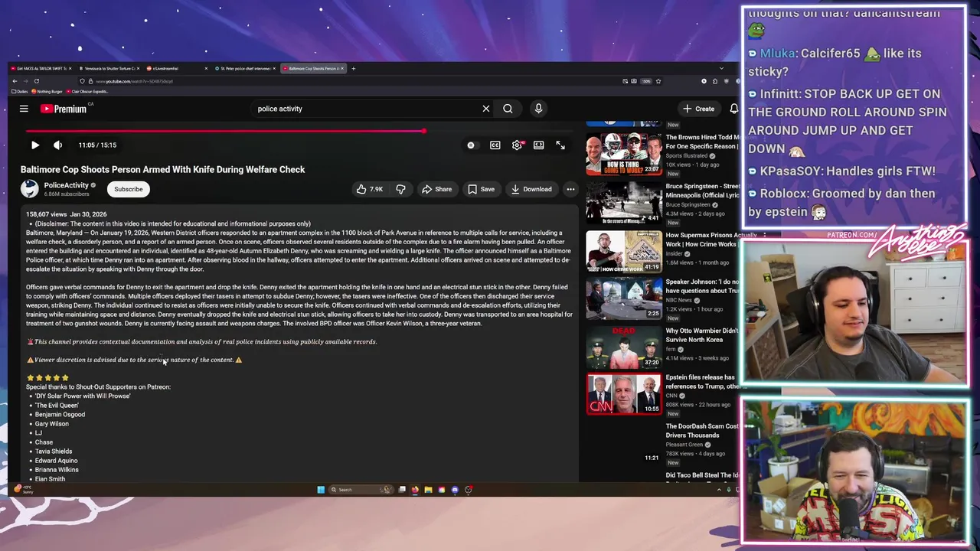
Task: Switch to theater mode icon
Action: click(539, 145)
